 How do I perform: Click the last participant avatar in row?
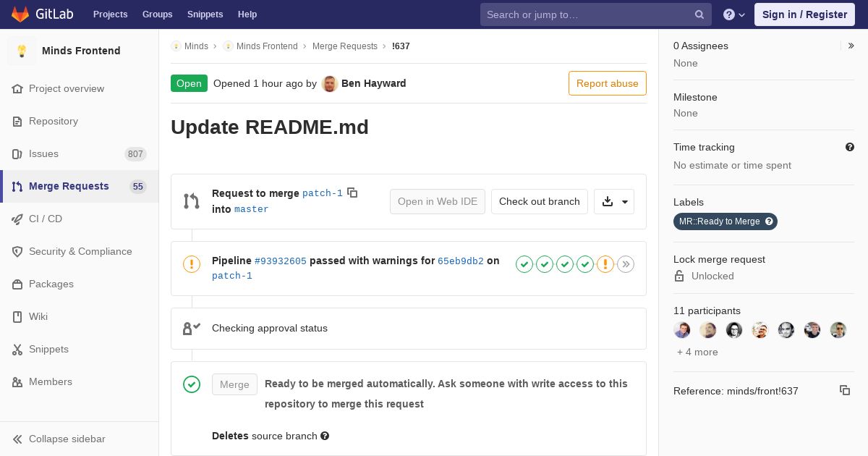(x=838, y=330)
